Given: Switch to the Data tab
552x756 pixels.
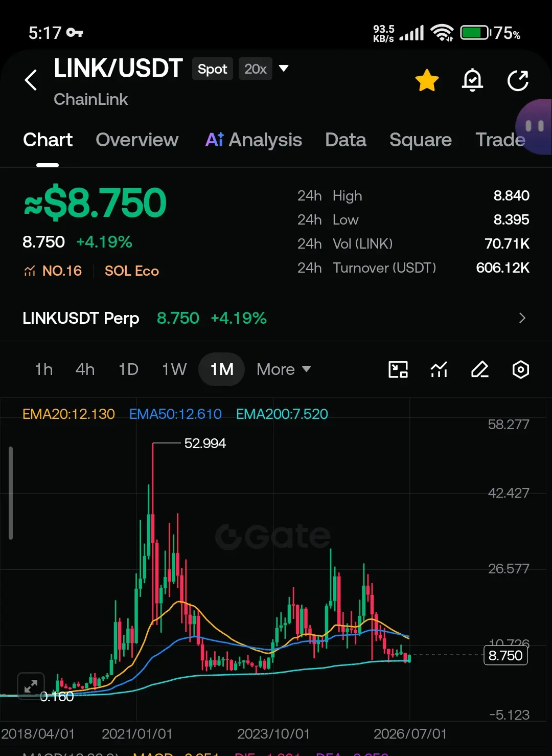Looking at the screenshot, I should click(x=346, y=140).
